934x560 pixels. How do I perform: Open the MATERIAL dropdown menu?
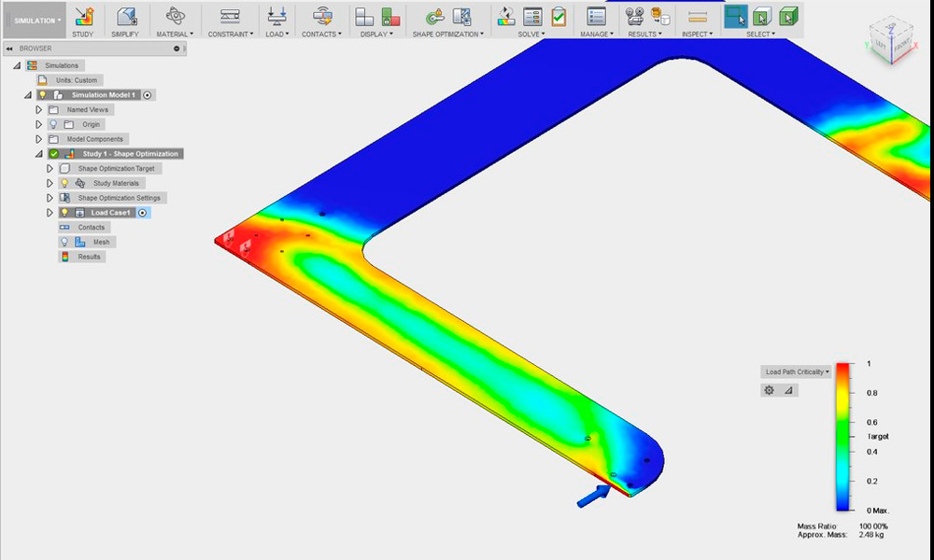click(176, 34)
